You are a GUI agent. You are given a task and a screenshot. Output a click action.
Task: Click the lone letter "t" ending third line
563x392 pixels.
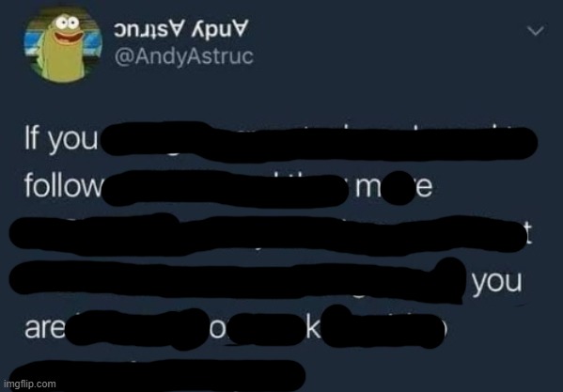pos(528,232)
